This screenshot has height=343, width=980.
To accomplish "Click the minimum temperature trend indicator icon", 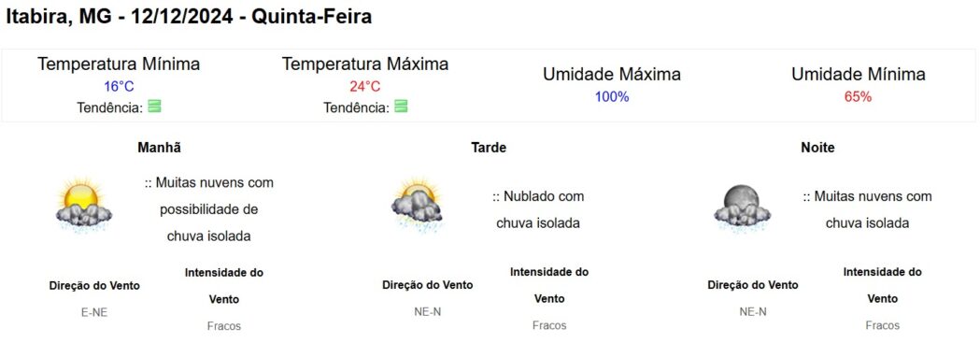I will click(x=154, y=107).
